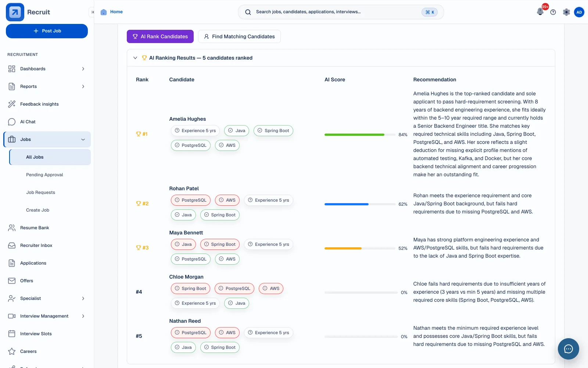Collapse the AI Ranking Results panel
Screen dimensions: 588x368
[x=135, y=58]
